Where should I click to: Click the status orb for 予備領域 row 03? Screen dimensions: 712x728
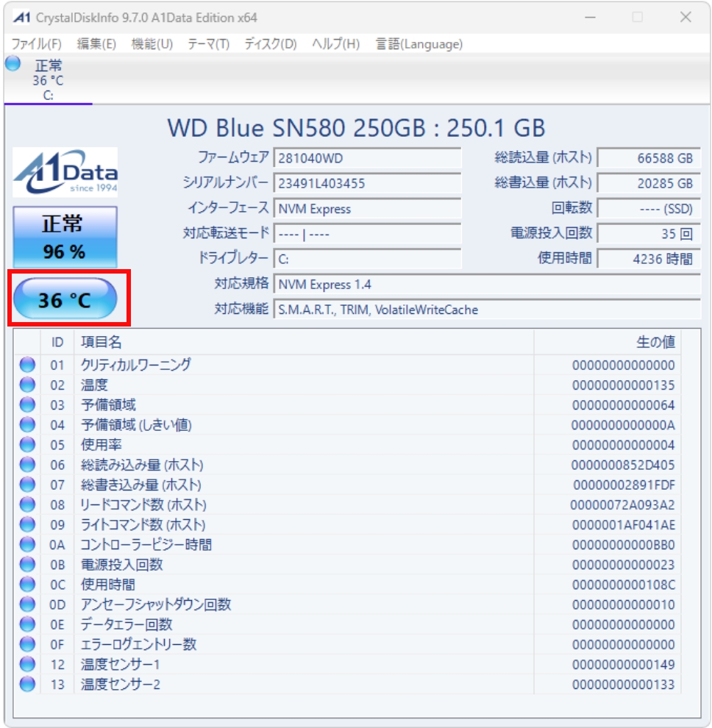[27, 405]
